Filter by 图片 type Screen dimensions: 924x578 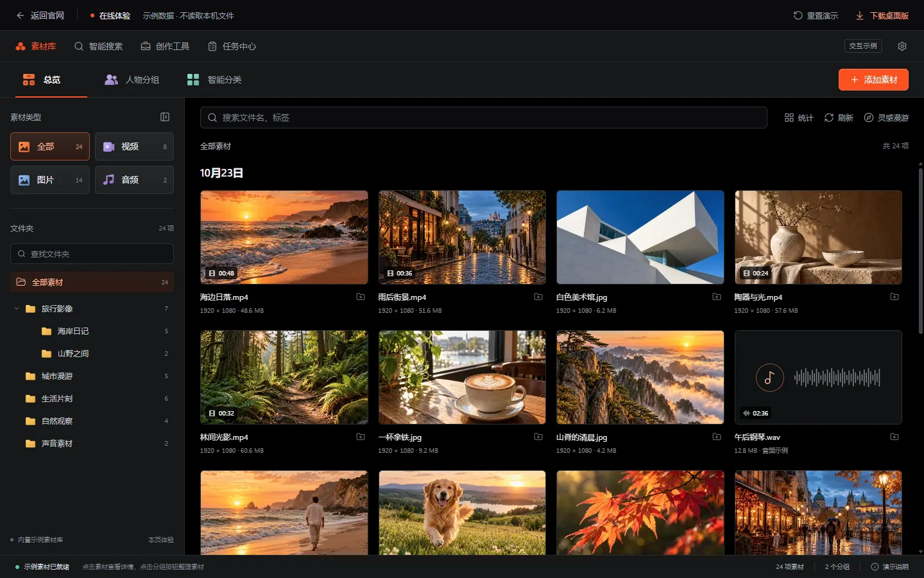(50, 180)
